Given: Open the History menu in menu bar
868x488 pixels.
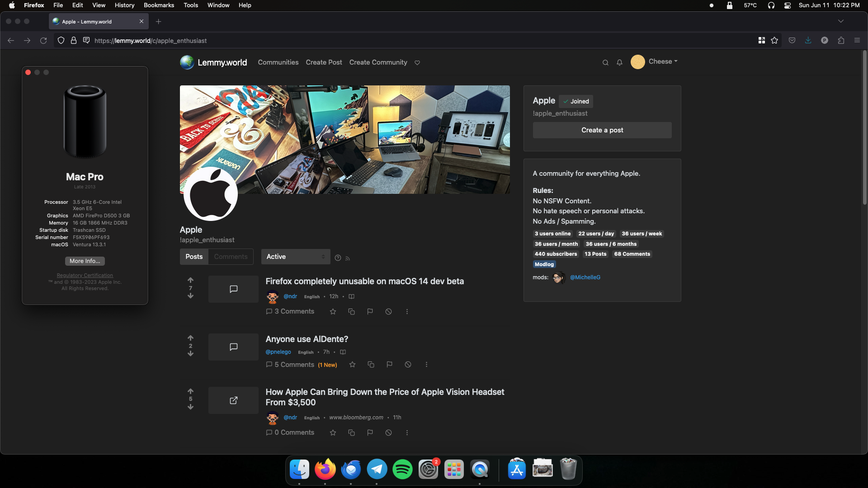Looking at the screenshot, I should [x=124, y=5].
